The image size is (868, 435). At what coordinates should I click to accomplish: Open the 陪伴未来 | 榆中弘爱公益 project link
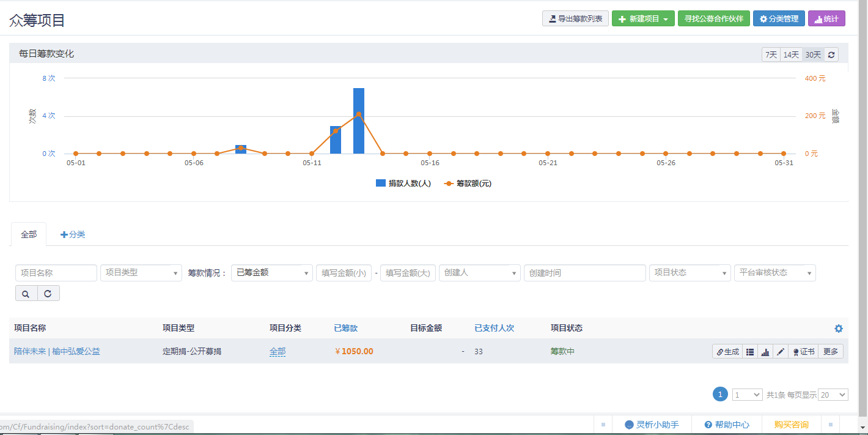(57, 352)
